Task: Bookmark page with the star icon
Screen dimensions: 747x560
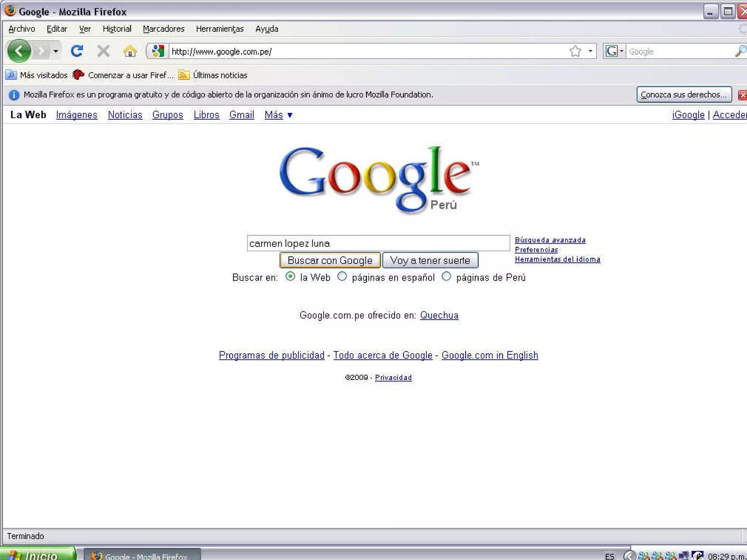Action: [x=575, y=51]
